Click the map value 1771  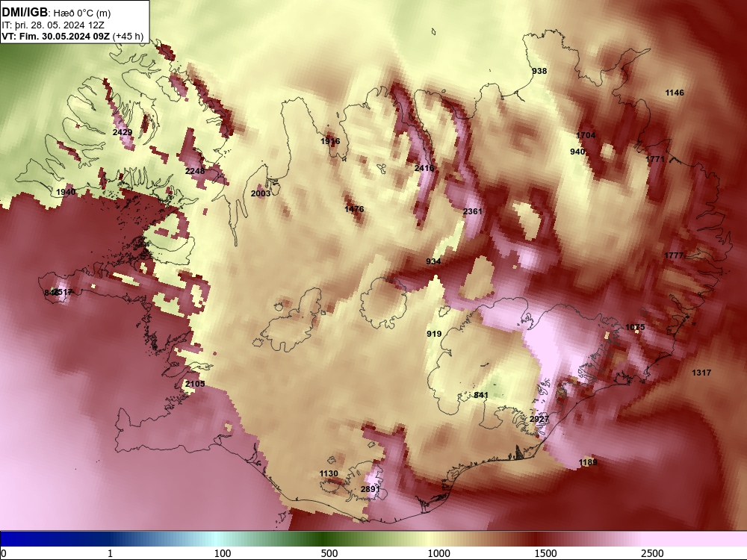[x=655, y=159]
